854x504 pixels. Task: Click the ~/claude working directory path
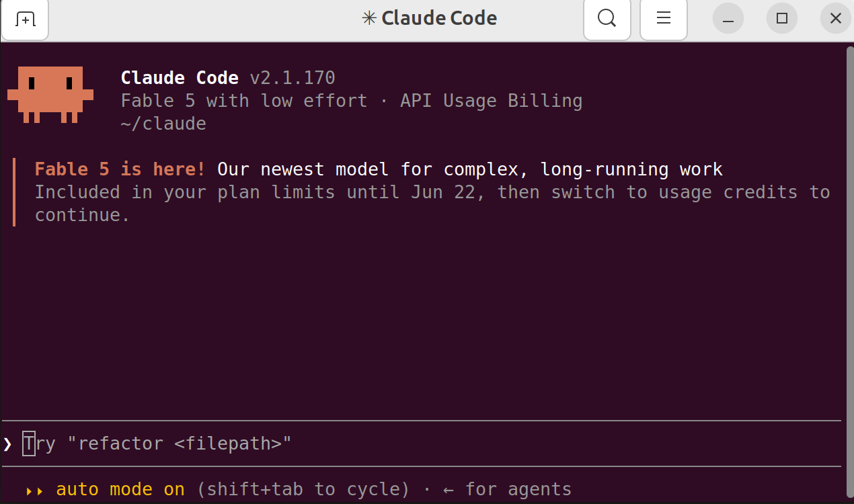(163, 124)
